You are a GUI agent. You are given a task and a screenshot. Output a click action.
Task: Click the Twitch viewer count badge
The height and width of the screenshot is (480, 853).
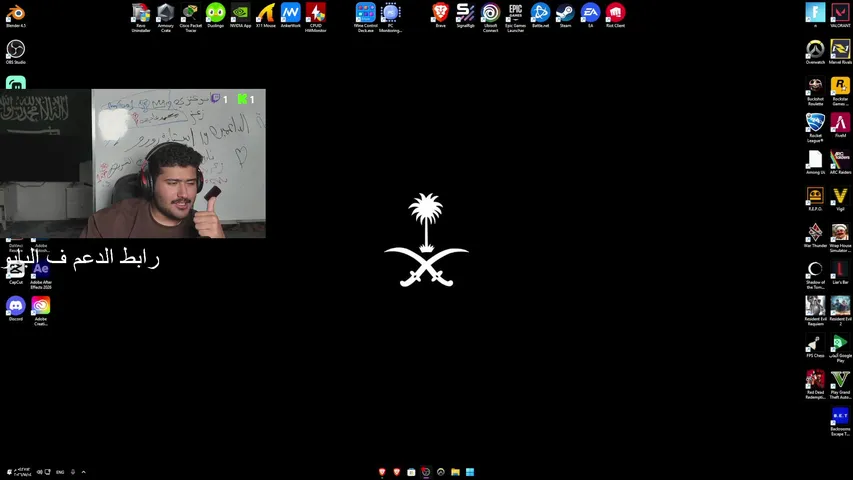coord(219,99)
